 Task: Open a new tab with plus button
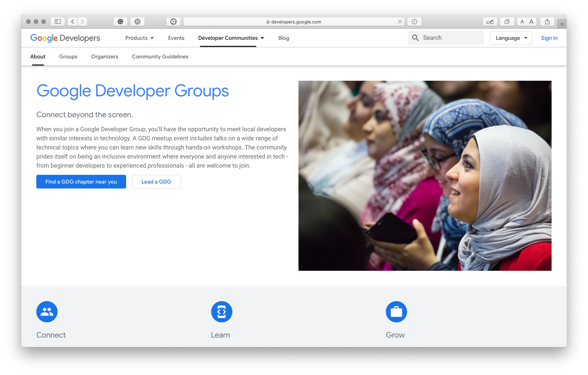click(x=562, y=24)
